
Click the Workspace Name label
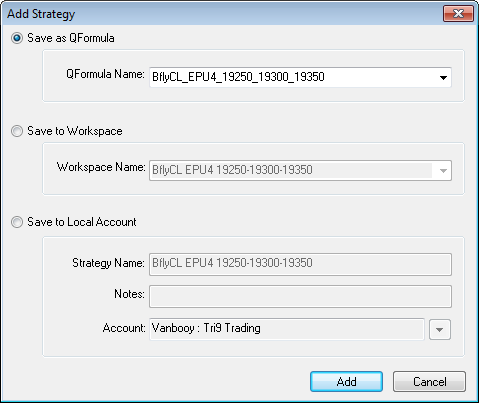click(101, 167)
